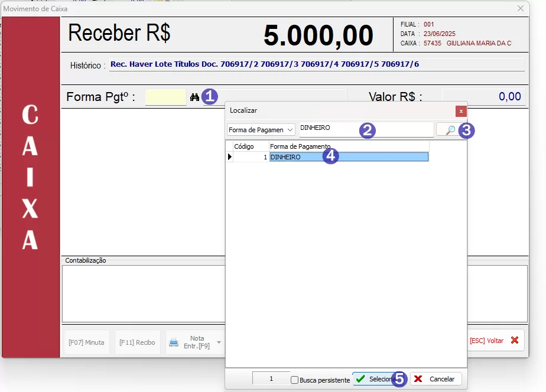Click the printer icon on Nota Entr.
This screenshot has width=546, height=392.
coord(174,342)
